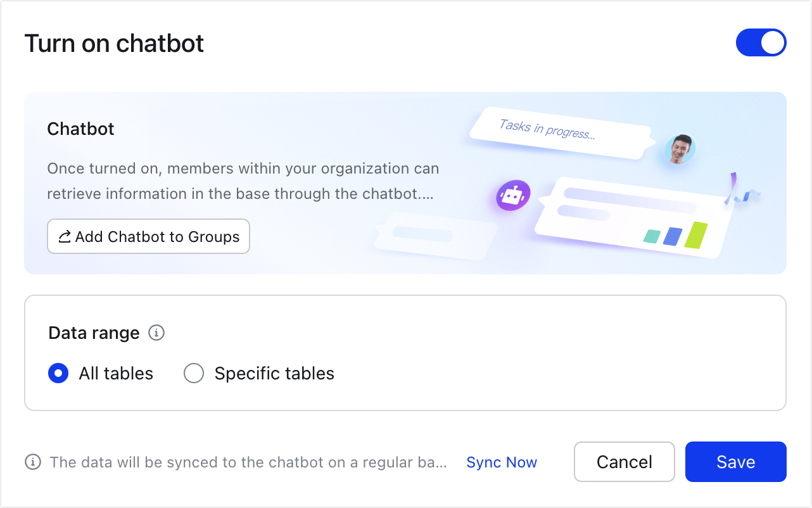Click the user avatar in the illustration
Viewport: 812px width, 508px height.
click(x=680, y=149)
